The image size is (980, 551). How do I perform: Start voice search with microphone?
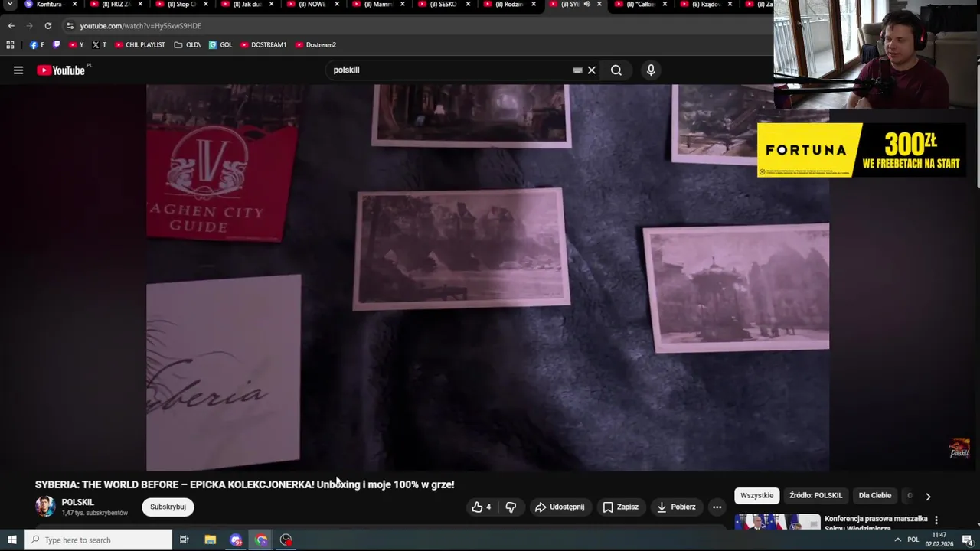coord(651,70)
